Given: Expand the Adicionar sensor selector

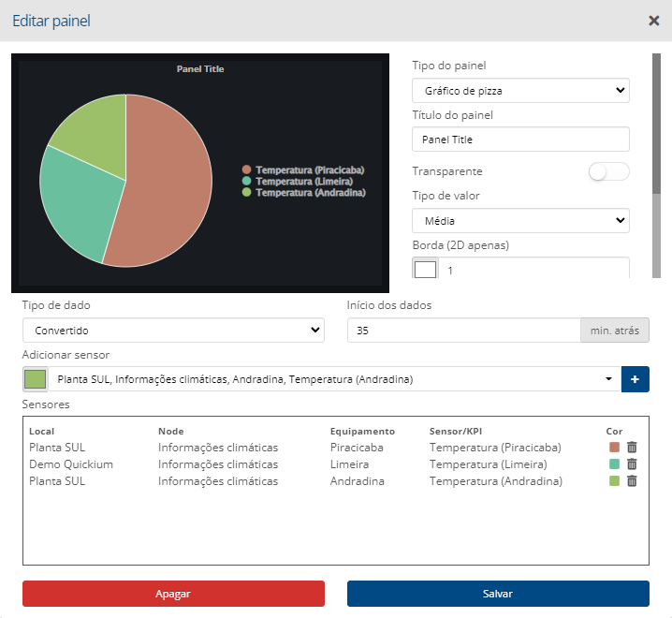Looking at the screenshot, I should point(332,379).
